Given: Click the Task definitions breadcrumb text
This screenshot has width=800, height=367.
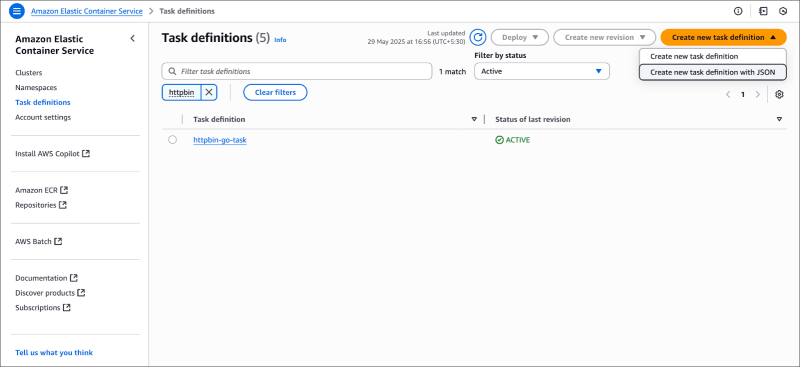Looking at the screenshot, I should (x=187, y=11).
